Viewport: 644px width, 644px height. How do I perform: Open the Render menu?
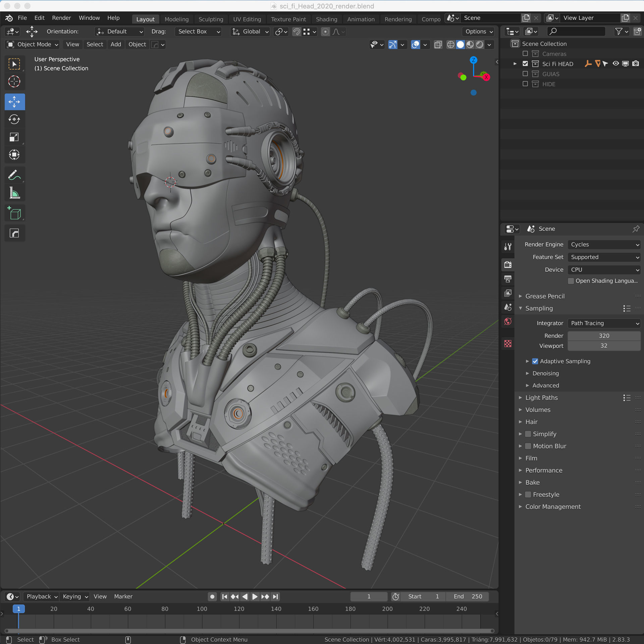click(61, 18)
